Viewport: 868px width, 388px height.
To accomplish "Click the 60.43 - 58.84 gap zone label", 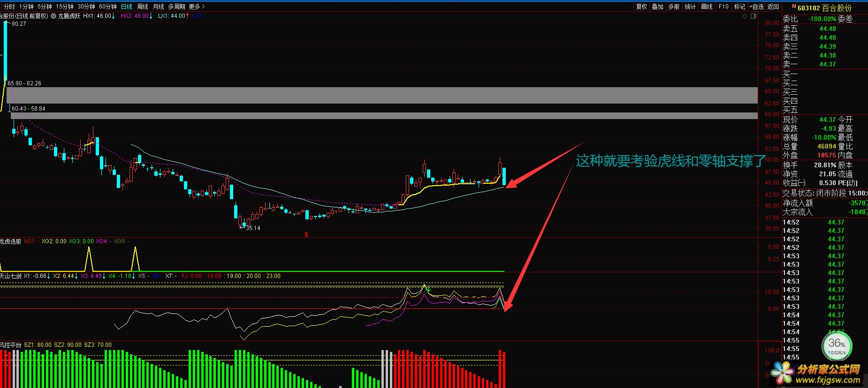I will (29, 109).
